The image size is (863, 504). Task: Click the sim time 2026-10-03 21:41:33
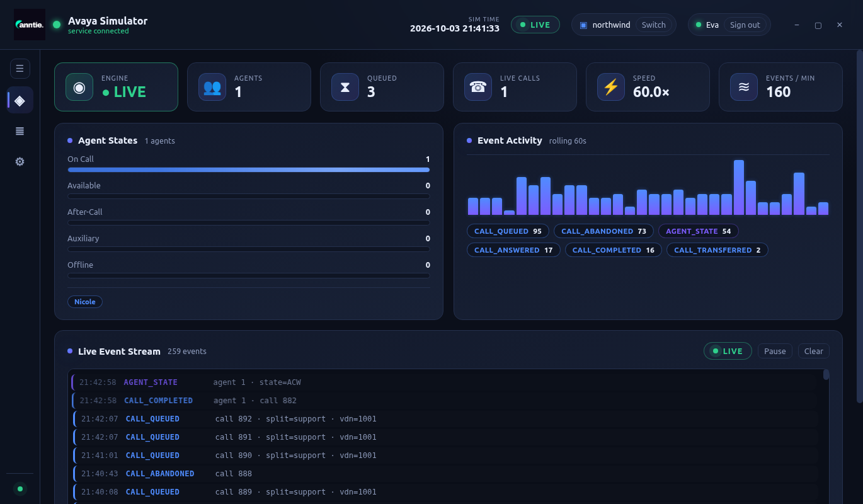click(455, 28)
